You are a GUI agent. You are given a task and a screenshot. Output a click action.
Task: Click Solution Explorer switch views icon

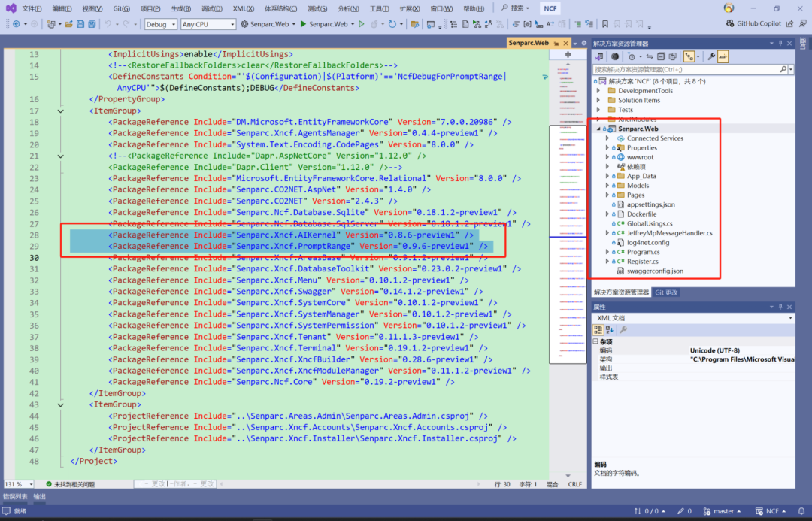[598, 56]
